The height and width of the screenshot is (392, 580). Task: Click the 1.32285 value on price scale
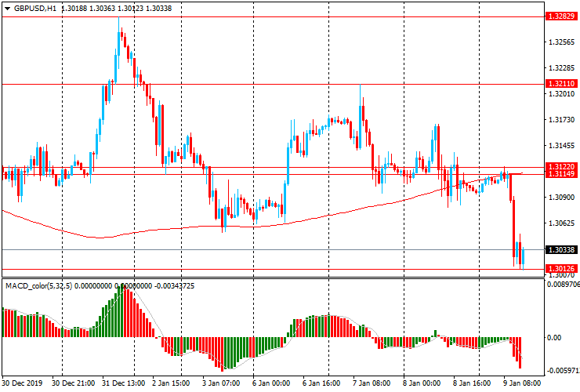[x=562, y=68]
